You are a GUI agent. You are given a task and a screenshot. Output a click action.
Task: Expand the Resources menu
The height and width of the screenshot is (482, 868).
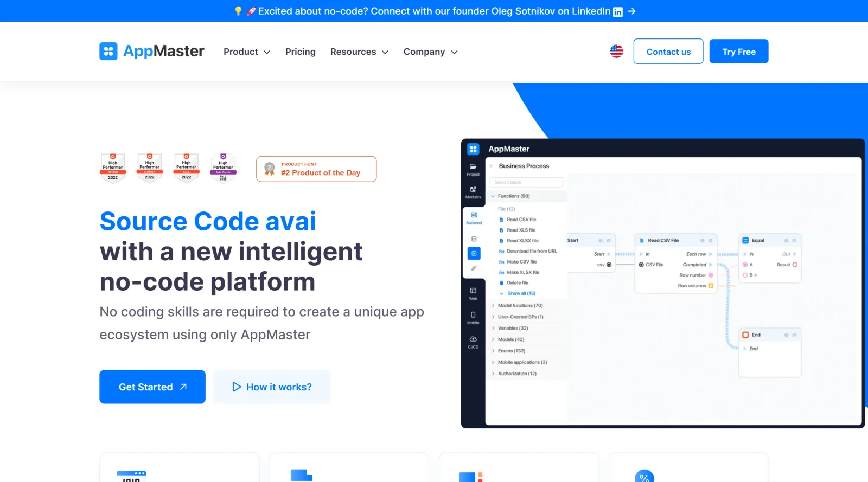tap(359, 52)
